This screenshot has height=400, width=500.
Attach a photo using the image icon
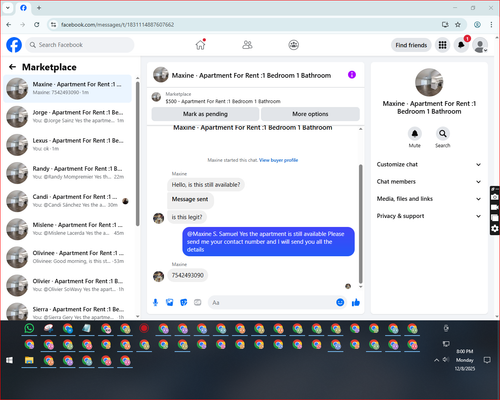[170, 302]
